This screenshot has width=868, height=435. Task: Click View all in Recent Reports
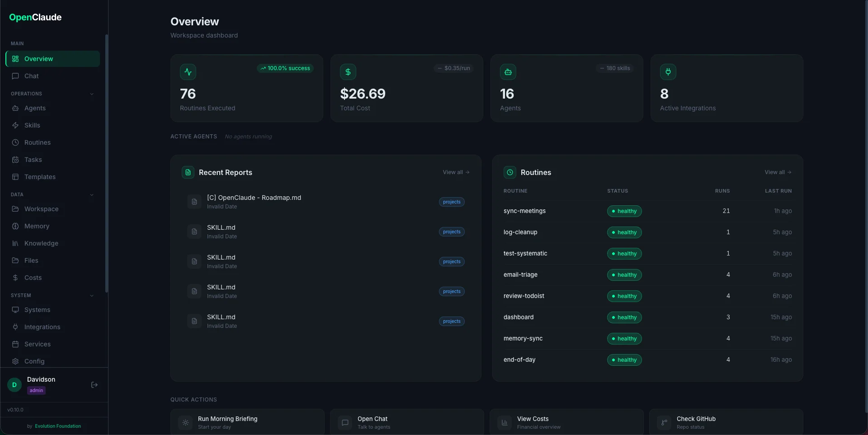click(x=456, y=172)
